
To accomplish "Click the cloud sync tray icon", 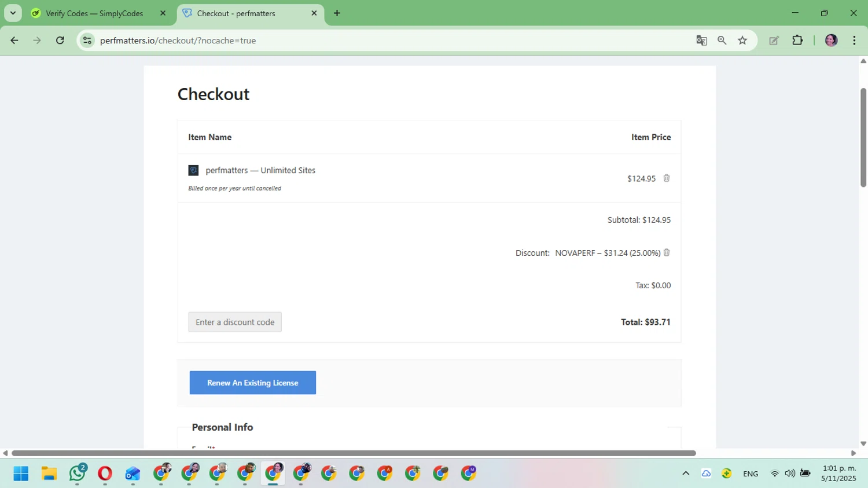I will coord(706,474).
